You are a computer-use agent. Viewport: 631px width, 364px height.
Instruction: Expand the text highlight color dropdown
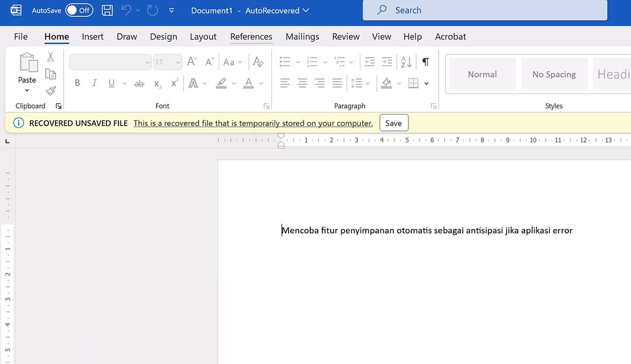(x=234, y=83)
